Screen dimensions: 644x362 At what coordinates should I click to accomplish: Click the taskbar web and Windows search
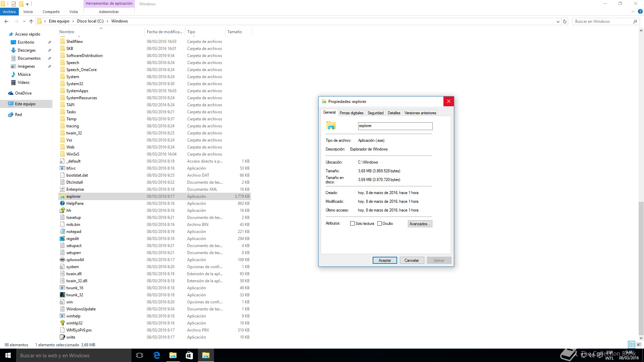pyautogui.click(x=74, y=355)
